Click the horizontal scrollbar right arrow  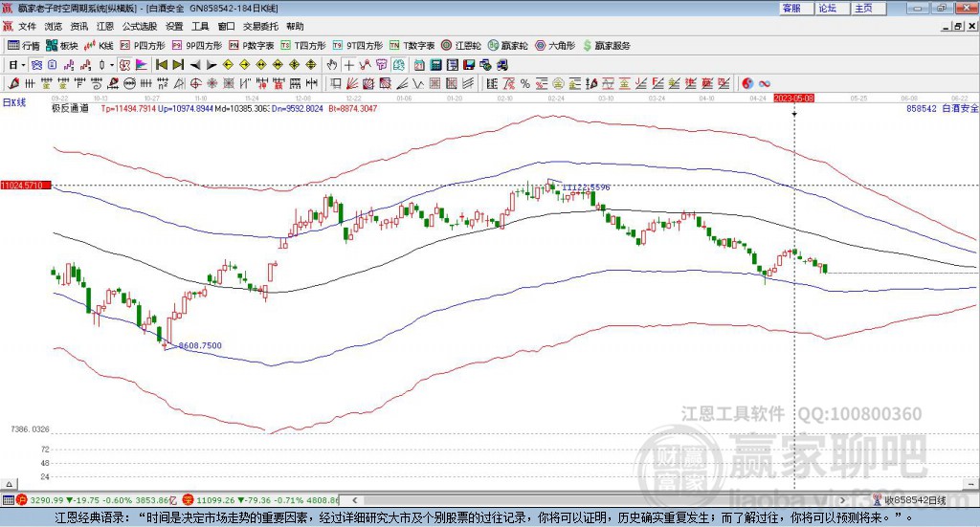click(843, 500)
